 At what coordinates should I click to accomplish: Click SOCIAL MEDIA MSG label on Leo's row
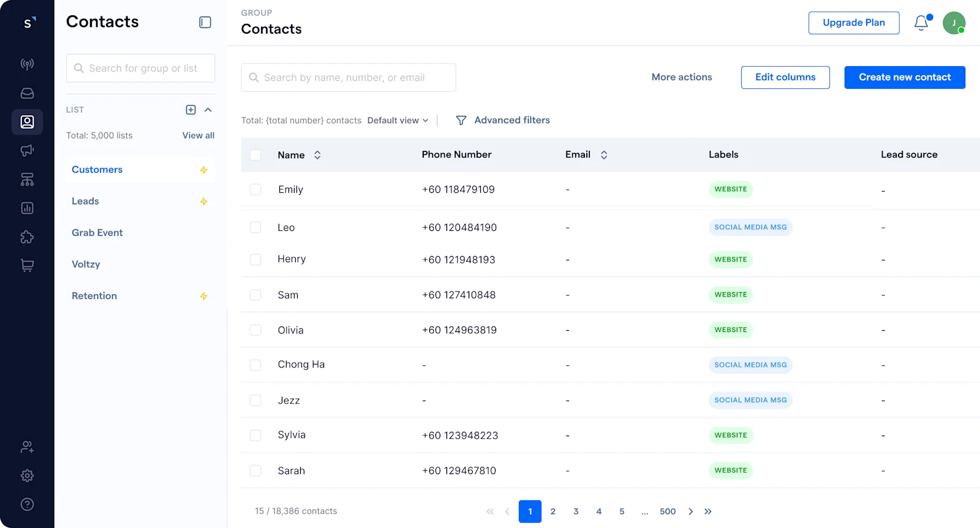(x=750, y=227)
